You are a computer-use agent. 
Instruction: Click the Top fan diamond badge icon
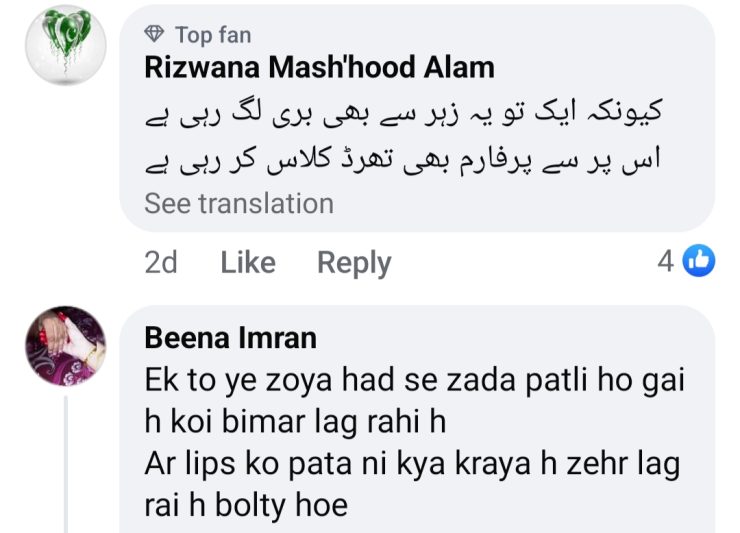tap(155, 35)
